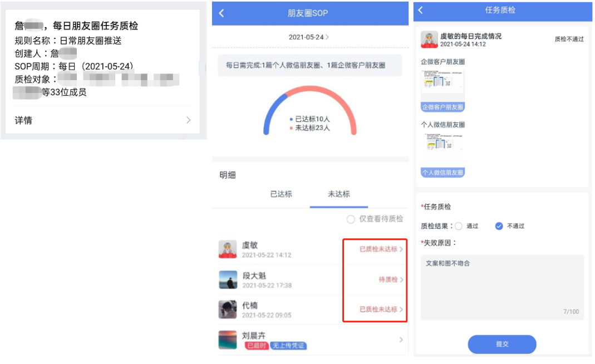Screen dimensions: 595x364
Task: Tap the 已达标10人 legend entry
Action: tap(309, 119)
